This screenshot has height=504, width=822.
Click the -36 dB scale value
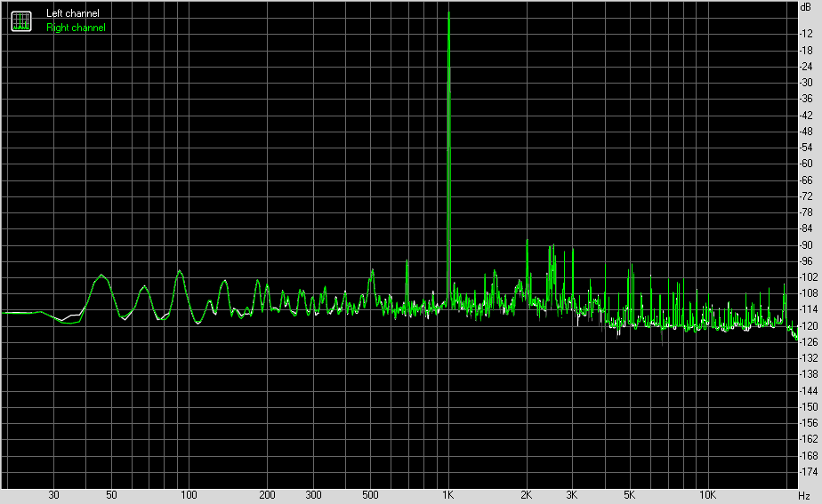[x=806, y=99]
